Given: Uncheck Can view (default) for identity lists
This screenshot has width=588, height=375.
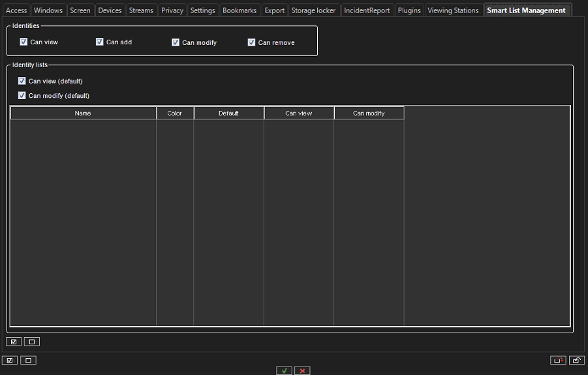Looking at the screenshot, I should [x=22, y=81].
